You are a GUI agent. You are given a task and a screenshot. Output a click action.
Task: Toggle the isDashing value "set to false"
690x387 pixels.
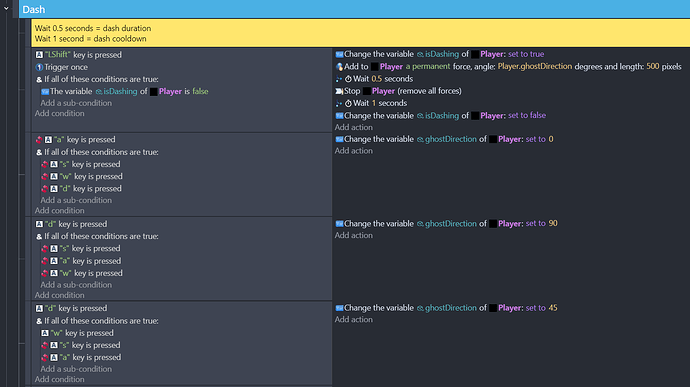(527, 115)
